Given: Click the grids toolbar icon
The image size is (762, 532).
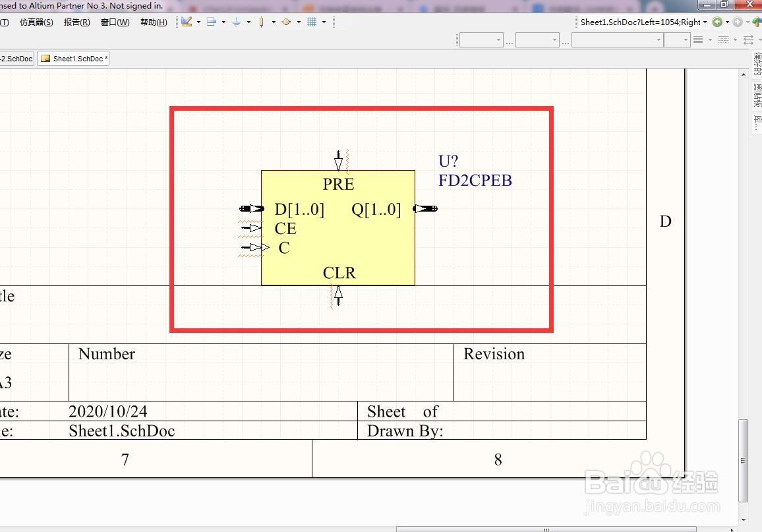Looking at the screenshot, I should click(x=312, y=22).
